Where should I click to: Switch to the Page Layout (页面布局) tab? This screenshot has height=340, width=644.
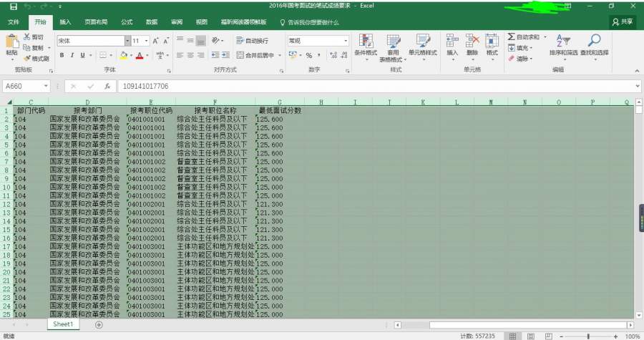(96, 21)
